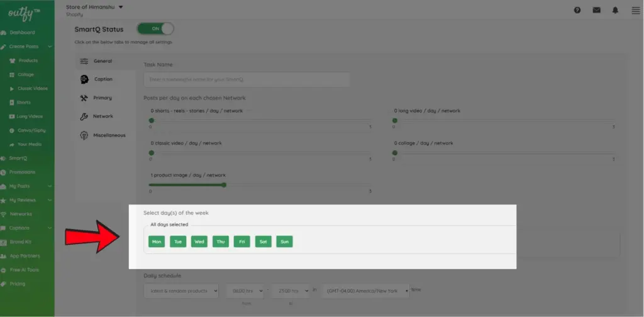Open the timezone America/New York dropdown
644x317 pixels.
click(x=365, y=291)
